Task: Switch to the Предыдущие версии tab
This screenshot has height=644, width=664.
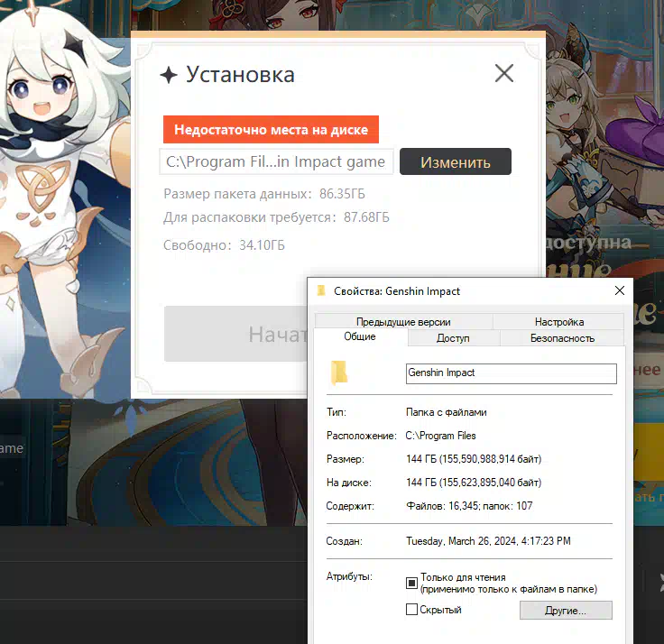Action: pyautogui.click(x=403, y=322)
